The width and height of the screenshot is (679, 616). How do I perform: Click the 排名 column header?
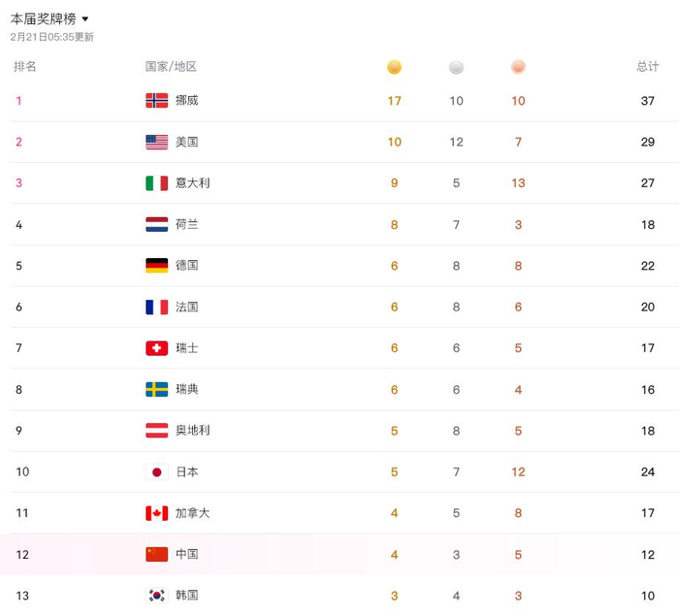pyautogui.click(x=25, y=66)
